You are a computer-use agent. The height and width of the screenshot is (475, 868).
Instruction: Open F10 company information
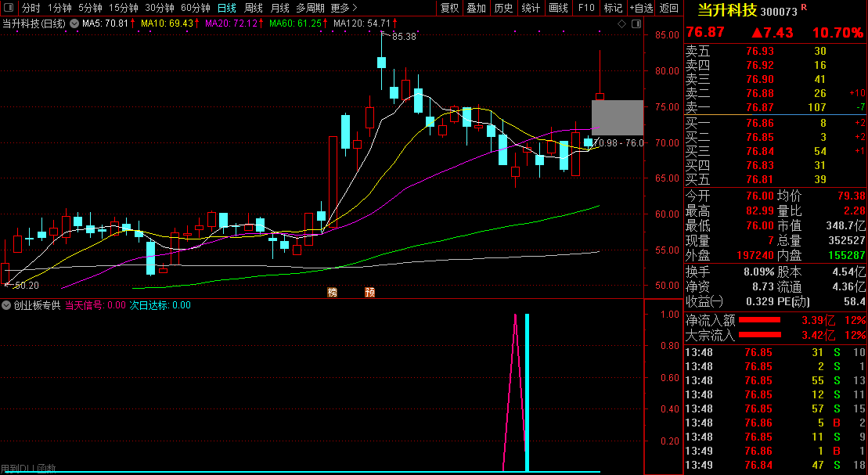(x=585, y=8)
